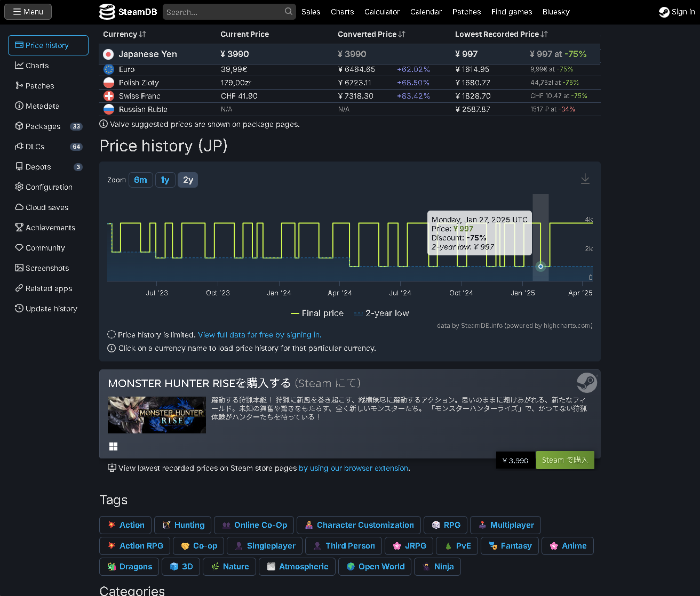Click the chart download icon
Image resolution: width=700 pixels, height=596 pixels.
585,179
